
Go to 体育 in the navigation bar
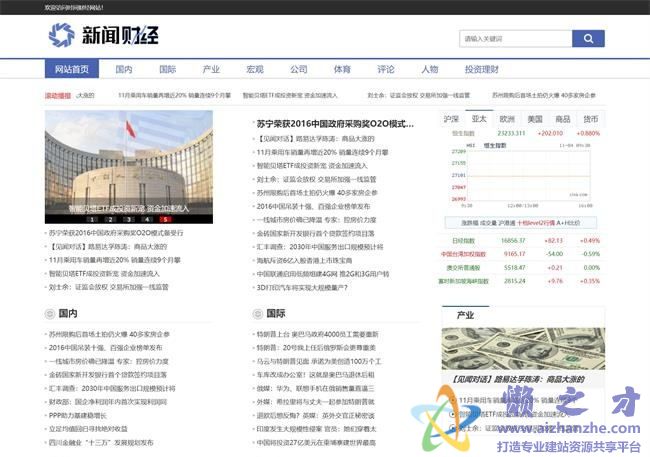[x=342, y=69]
